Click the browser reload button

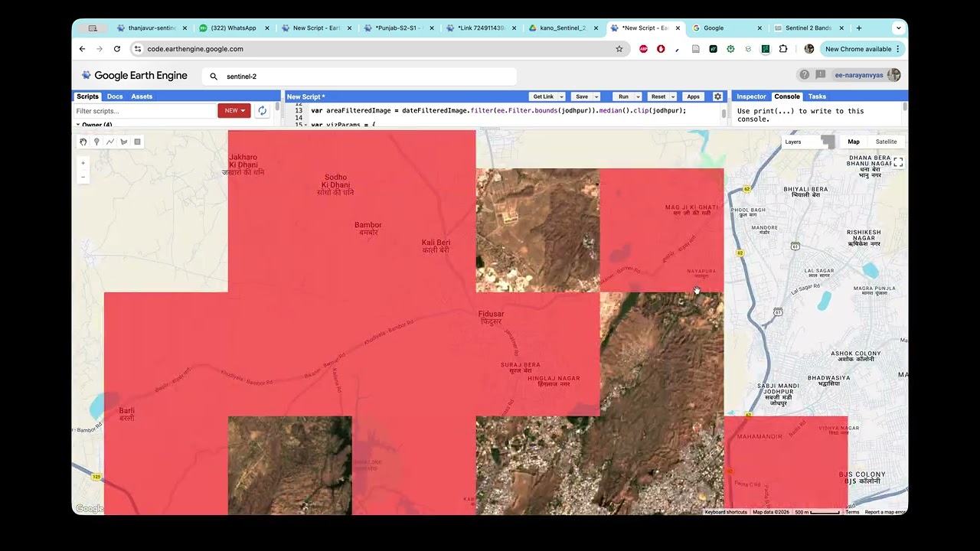(117, 49)
